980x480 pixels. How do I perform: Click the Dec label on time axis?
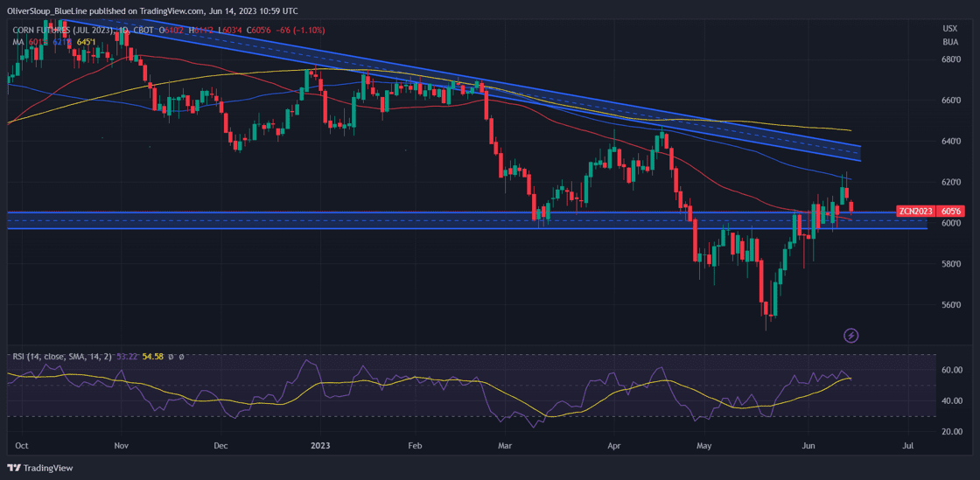point(220,446)
